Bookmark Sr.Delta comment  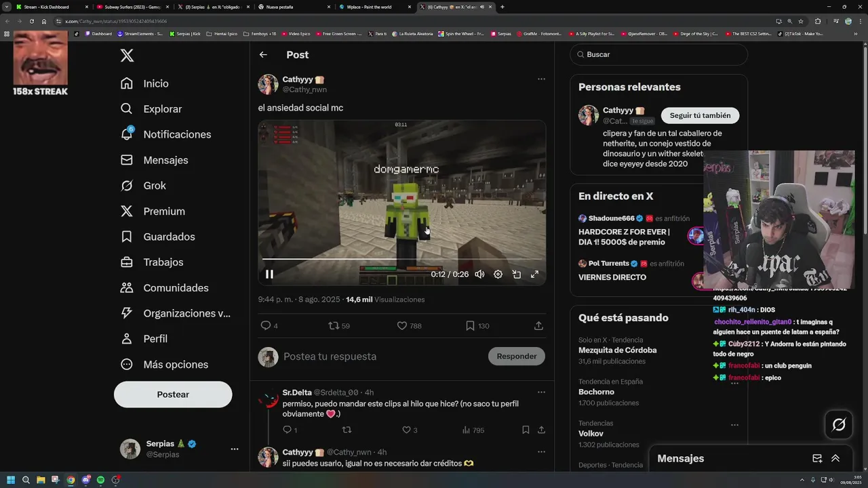[x=526, y=430]
